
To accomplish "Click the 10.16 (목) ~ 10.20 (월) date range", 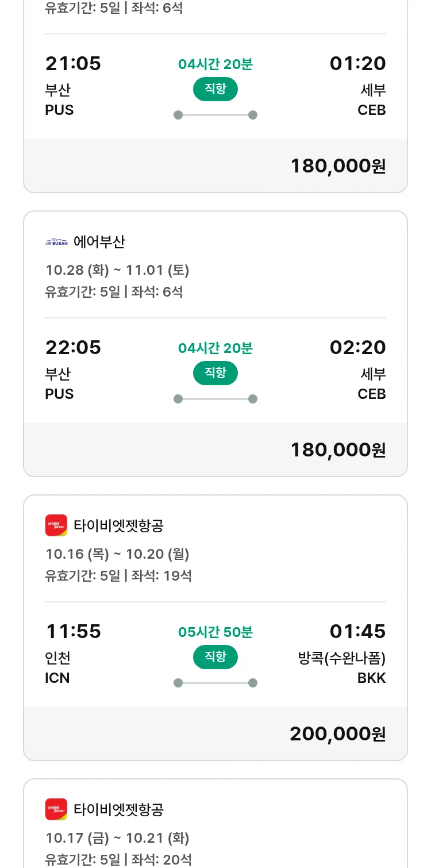I will coord(117,554).
